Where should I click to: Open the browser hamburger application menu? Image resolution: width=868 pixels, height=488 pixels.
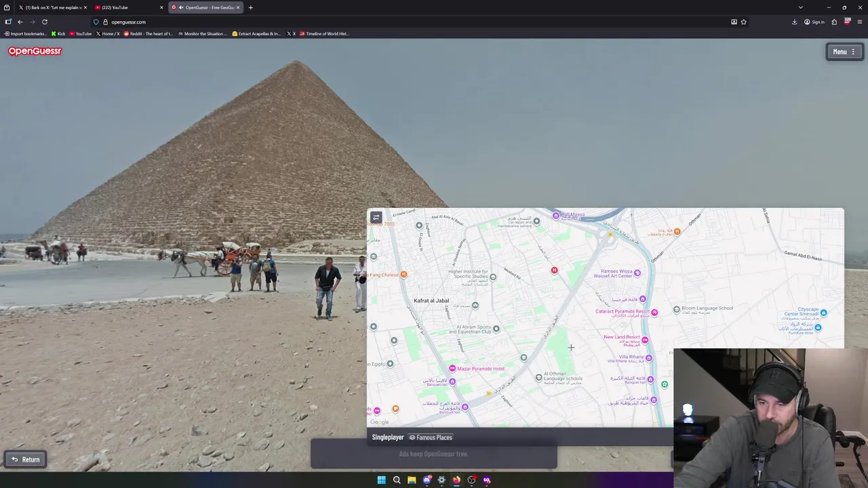coord(860,22)
